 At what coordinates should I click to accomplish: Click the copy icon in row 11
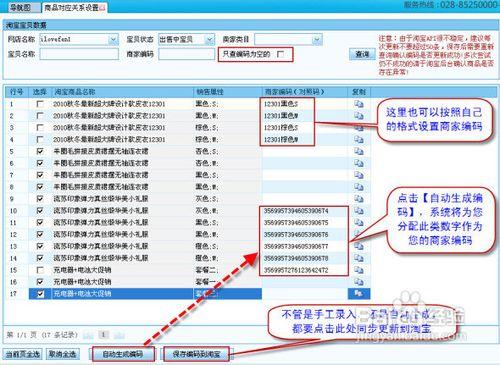coord(359,223)
